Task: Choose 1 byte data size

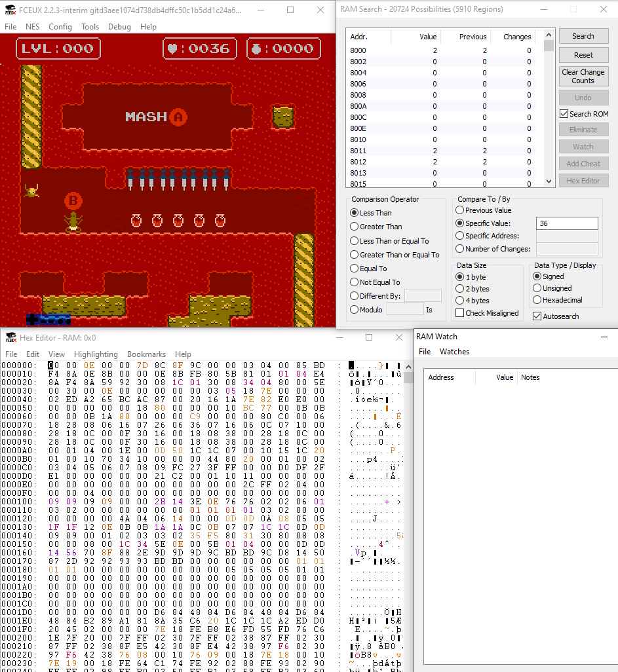Action: (471, 277)
